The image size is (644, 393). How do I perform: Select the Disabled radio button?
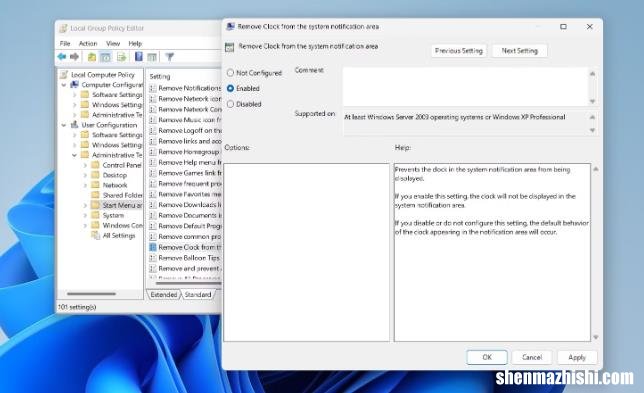coord(230,104)
